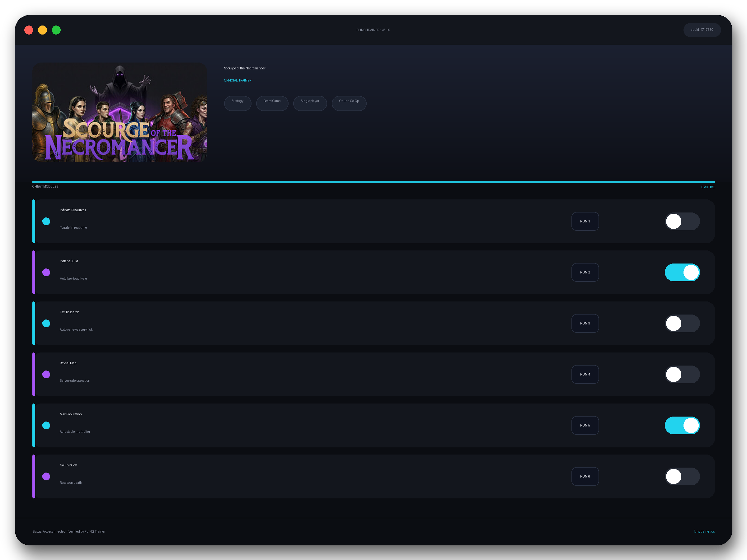
Task: Turn on the Fast Research switch
Action: (682, 323)
